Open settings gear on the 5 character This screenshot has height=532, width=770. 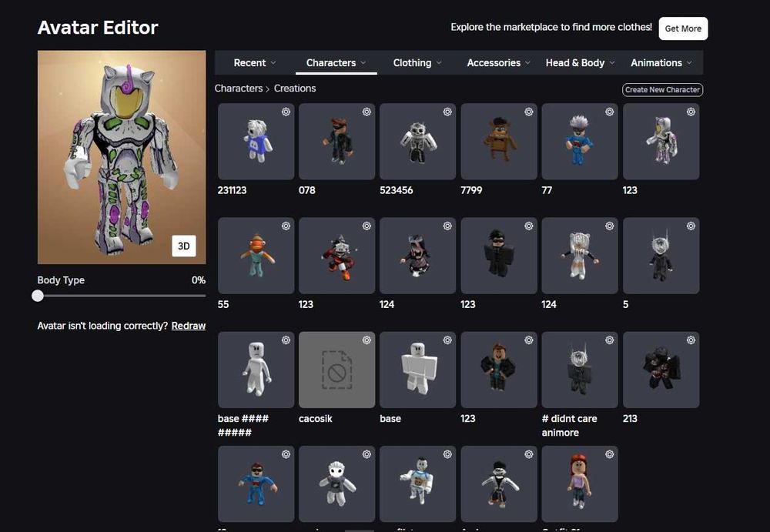click(x=691, y=226)
